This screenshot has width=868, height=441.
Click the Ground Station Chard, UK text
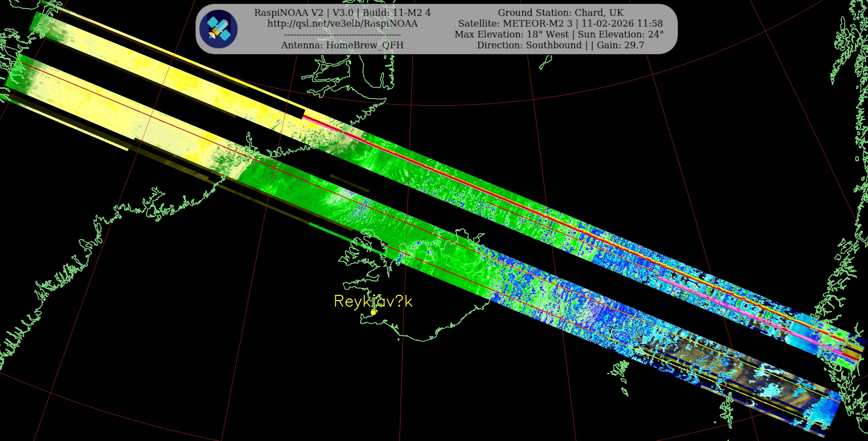point(560,13)
